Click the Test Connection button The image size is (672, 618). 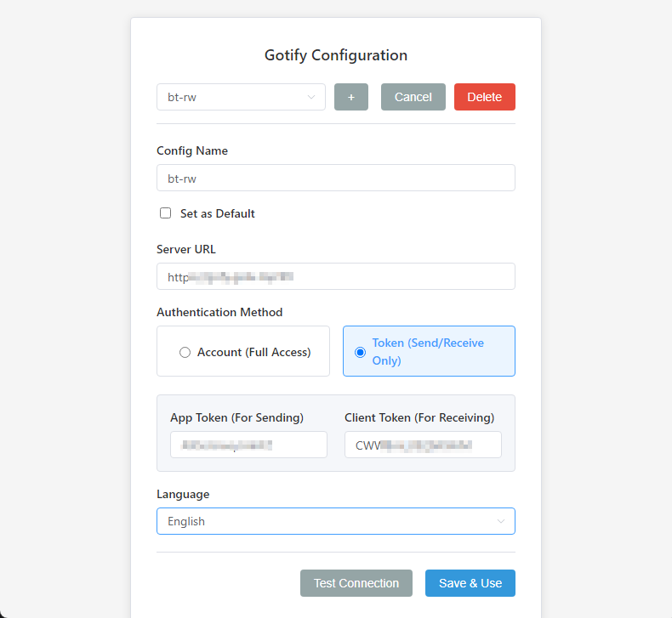click(356, 583)
